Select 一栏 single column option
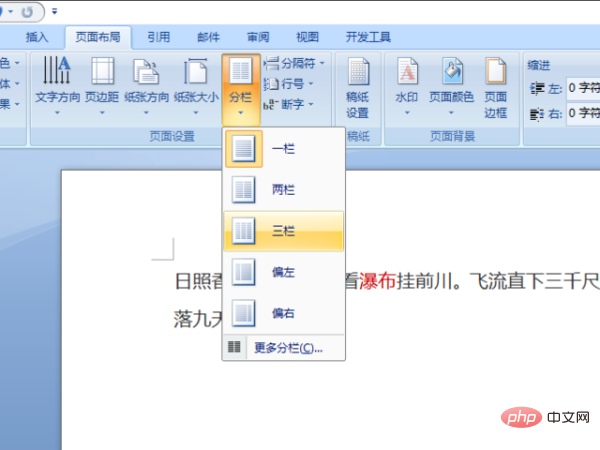The height and width of the screenshot is (450, 600). [283, 148]
